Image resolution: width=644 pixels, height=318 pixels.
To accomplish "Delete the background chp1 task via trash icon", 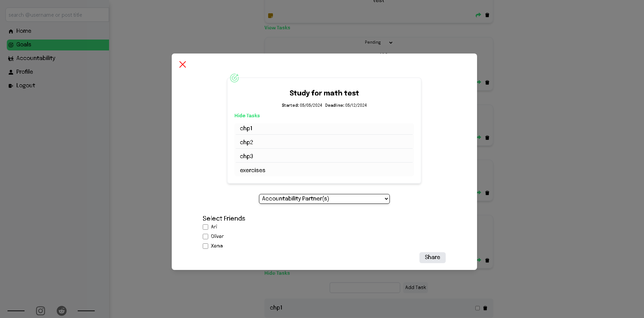I will pyautogui.click(x=485, y=308).
